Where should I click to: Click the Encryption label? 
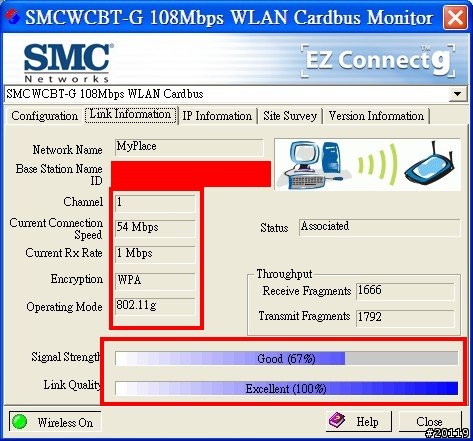pyautogui.click(x=77, y=279)
